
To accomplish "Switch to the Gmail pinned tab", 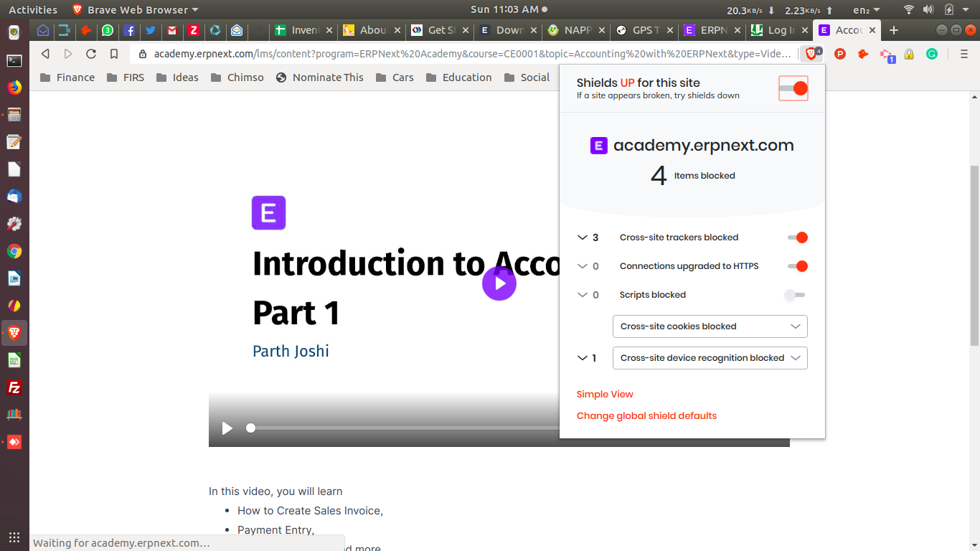I will pos(171,30).
